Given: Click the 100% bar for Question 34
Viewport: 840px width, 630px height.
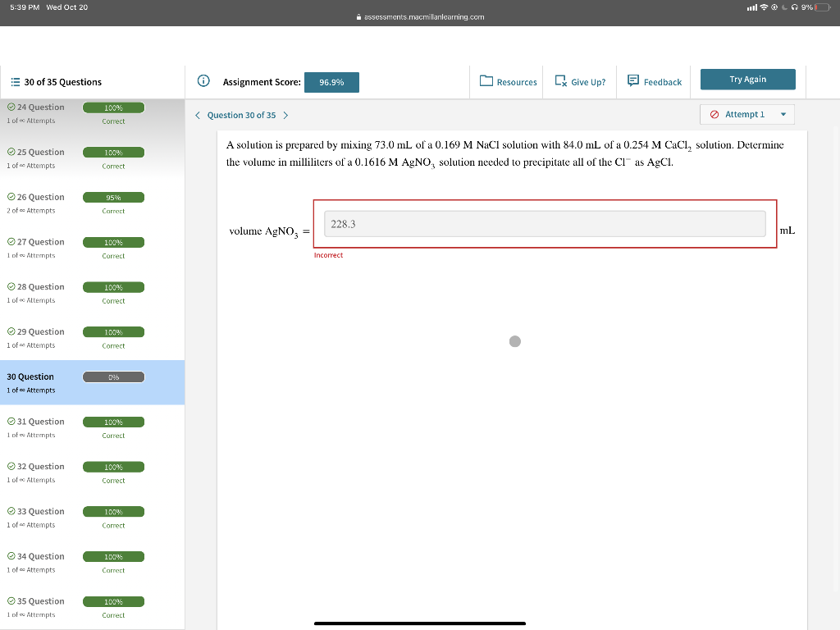Looking at the screenshot, I should pos(113,557).
